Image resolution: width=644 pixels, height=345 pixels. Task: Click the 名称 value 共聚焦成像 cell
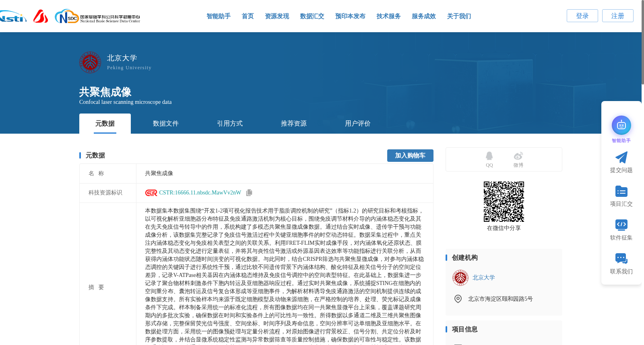(285, 174)
